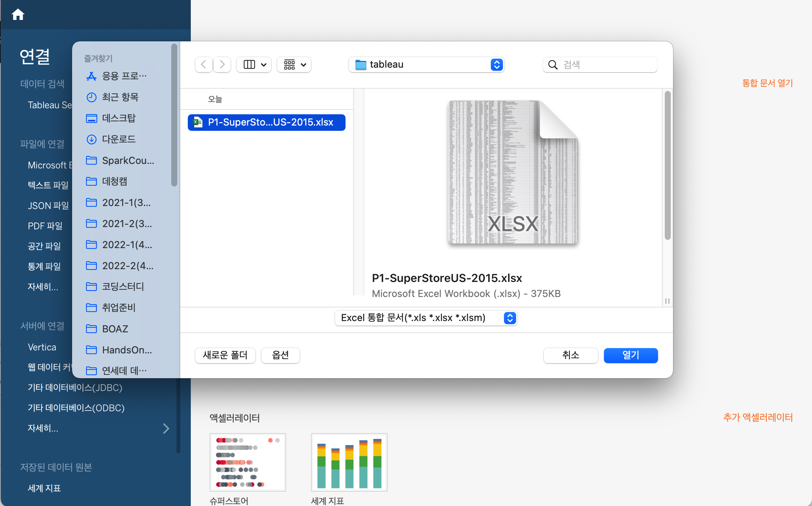
Task: Connect to 공간 파일 in Tableau
Action: coord(44,246)
